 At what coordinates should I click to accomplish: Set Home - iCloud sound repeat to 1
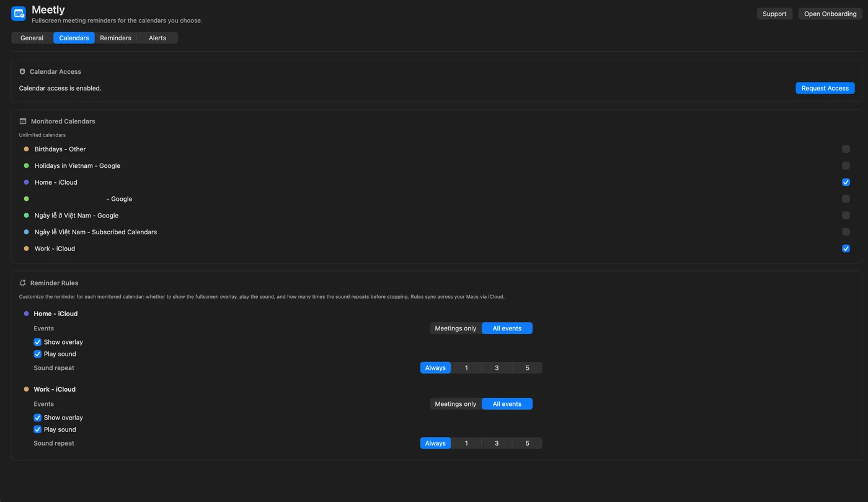tap(466, 368)
